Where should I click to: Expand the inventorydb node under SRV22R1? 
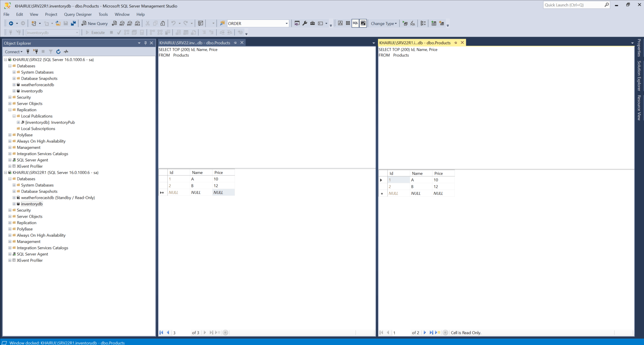coord(14,204)
